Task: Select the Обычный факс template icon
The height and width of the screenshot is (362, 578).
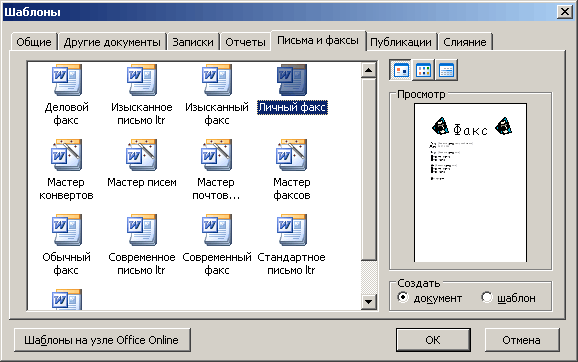Action: pos(67,230)
